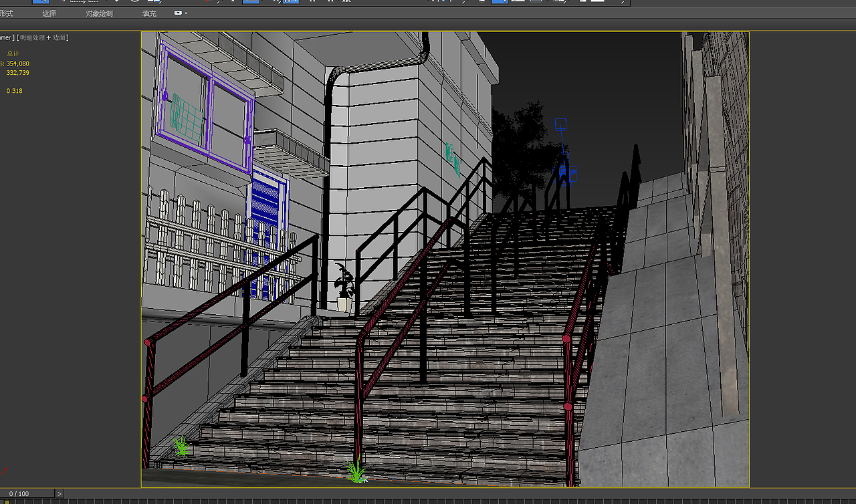Click the 总计 statistics label

[13, 53]
